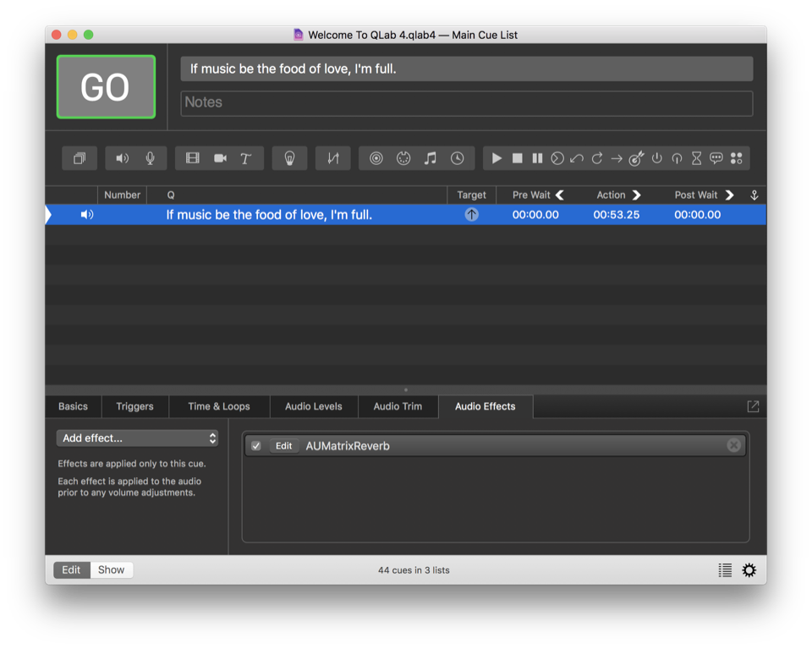This screenshot has height=649, width=812.
Task: Add a Light cue with bulb icon
Action: coord(289,158)
